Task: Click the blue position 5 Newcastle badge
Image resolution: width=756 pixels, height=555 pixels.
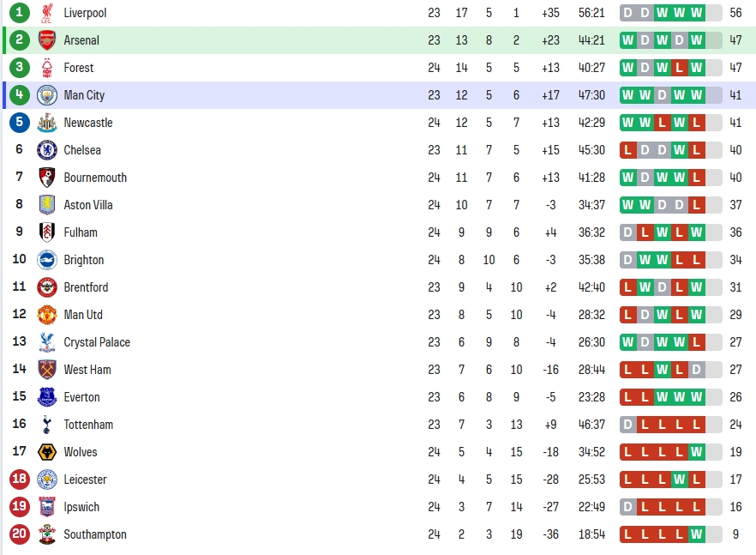Action: coord(19,122)
